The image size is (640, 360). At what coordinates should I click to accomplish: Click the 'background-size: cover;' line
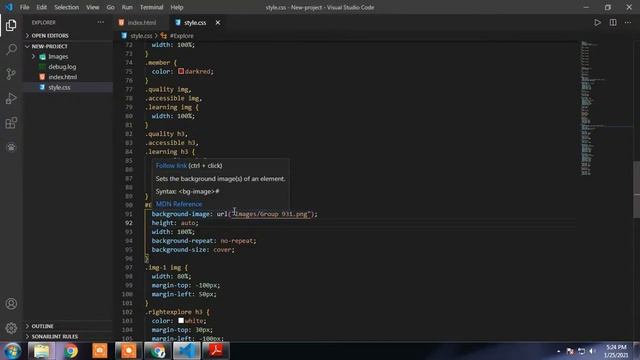click(x=193, y=250)
